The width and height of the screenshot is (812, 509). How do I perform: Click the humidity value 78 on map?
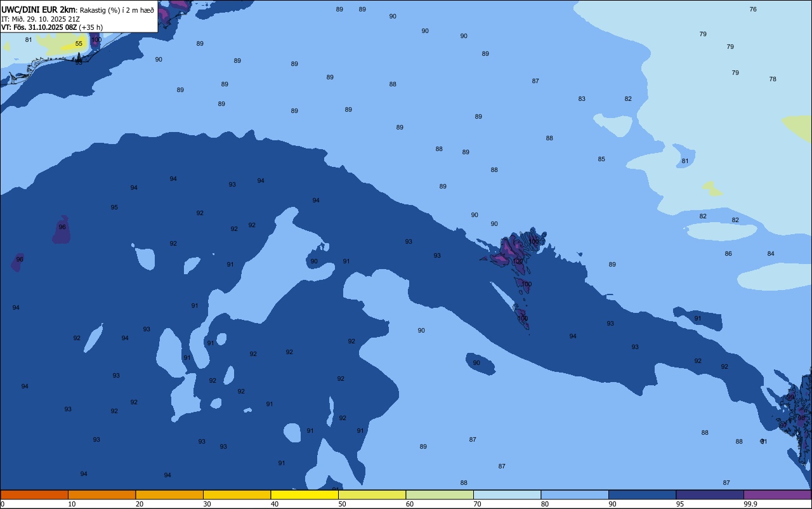[773, 79]
